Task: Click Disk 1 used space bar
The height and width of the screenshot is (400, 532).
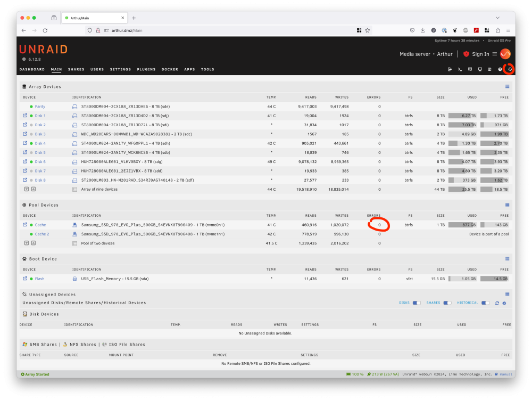Action: click(x=462, y=116)
